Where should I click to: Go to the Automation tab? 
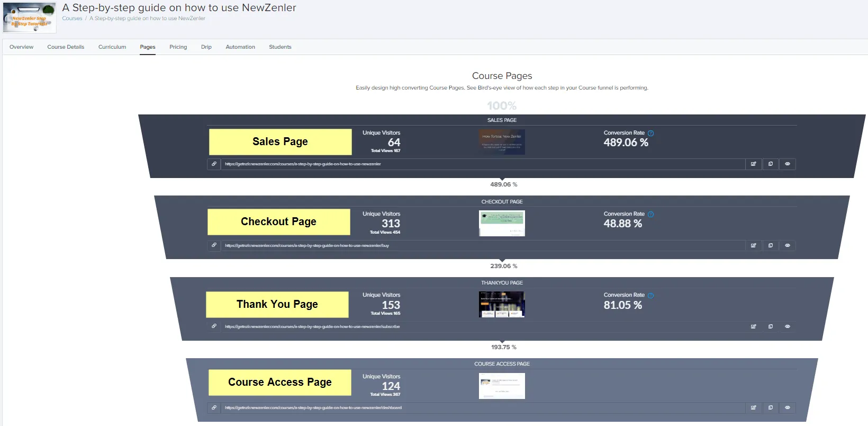pos(240,47)
